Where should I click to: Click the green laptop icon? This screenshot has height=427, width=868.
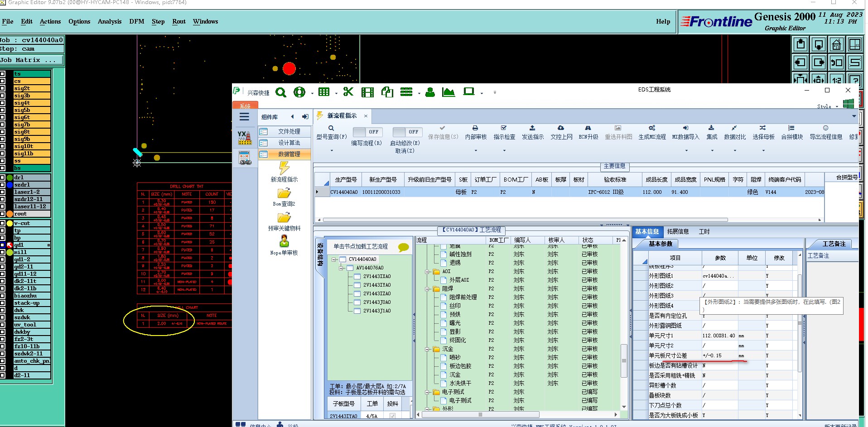(469, 91)
